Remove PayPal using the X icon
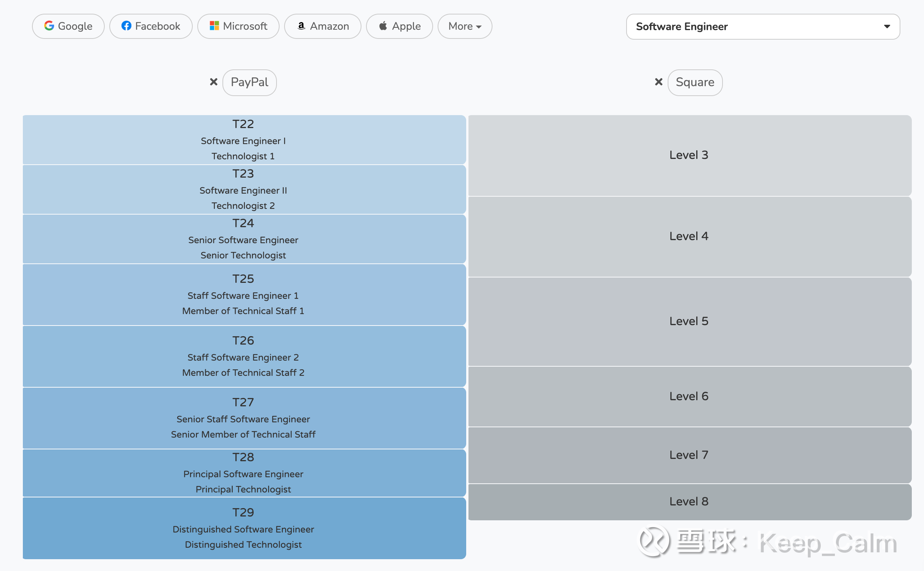Viewport: 924px width, 571px height. (214, 82)
